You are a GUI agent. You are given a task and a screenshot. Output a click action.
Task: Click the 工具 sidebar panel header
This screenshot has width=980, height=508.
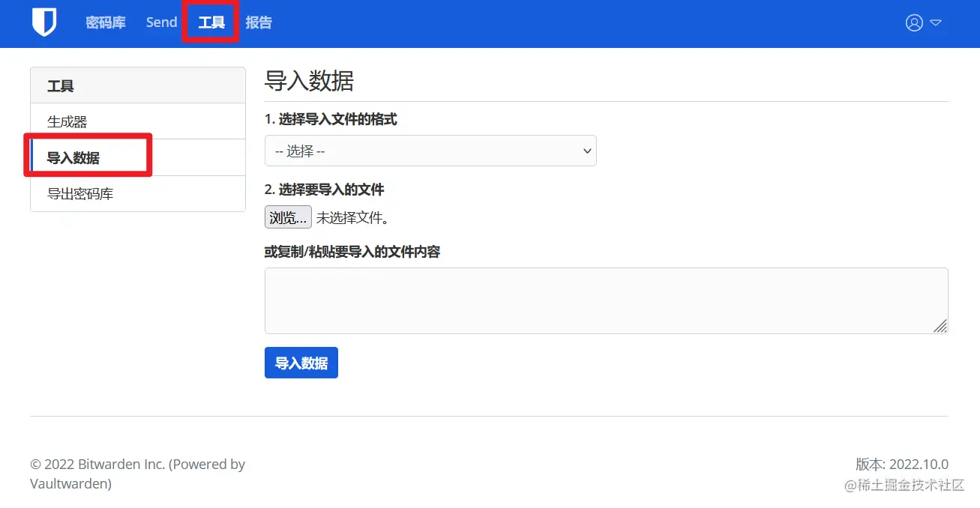click(60, 85)
